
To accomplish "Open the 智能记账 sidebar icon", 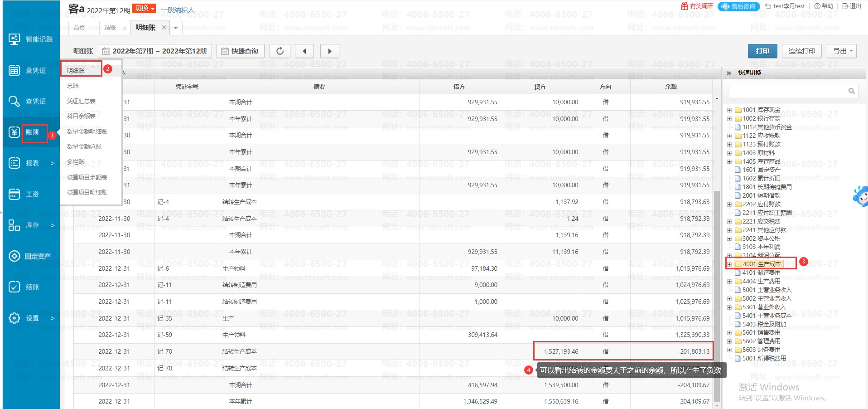I will 30,39.
